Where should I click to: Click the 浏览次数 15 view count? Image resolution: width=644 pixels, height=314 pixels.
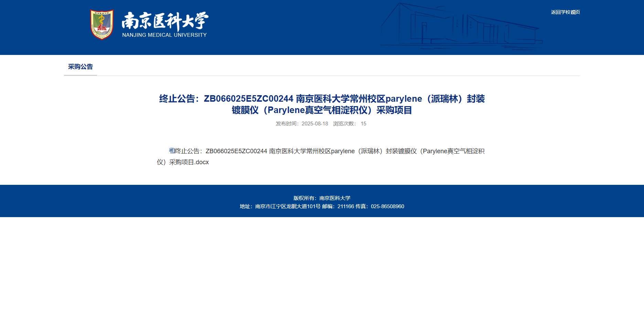tap(350, 124)
